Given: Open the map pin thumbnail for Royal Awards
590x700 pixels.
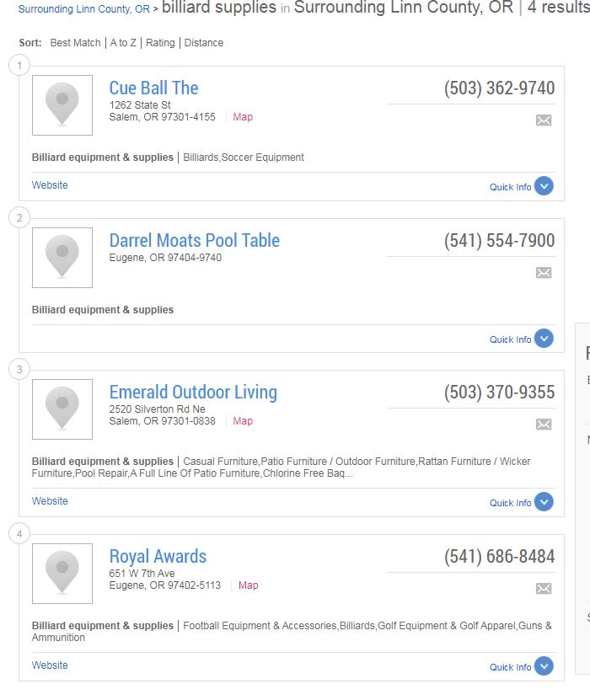Looking at the screenshot, I should coord(62,574).
